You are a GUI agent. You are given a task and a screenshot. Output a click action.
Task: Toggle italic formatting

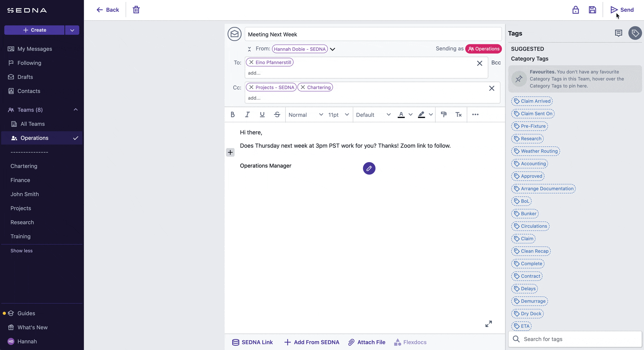247,114
